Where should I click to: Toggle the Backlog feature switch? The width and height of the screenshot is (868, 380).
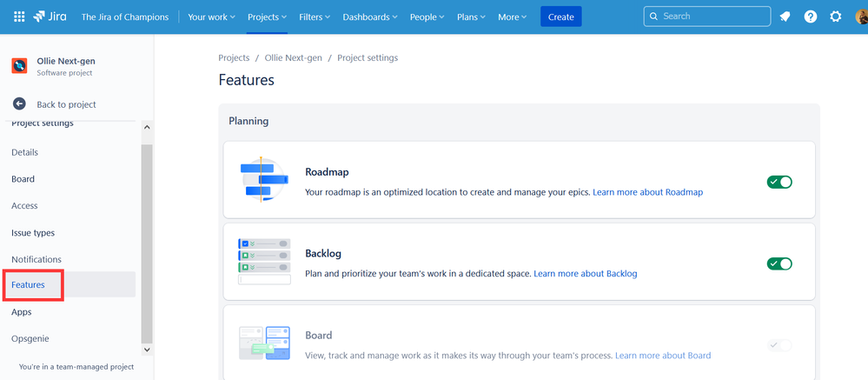pos(779,263)
